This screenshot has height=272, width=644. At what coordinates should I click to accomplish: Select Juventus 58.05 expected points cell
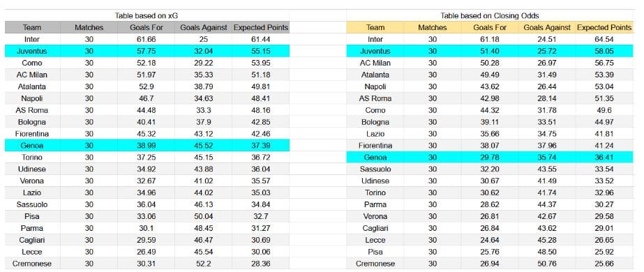pos(604,52)
